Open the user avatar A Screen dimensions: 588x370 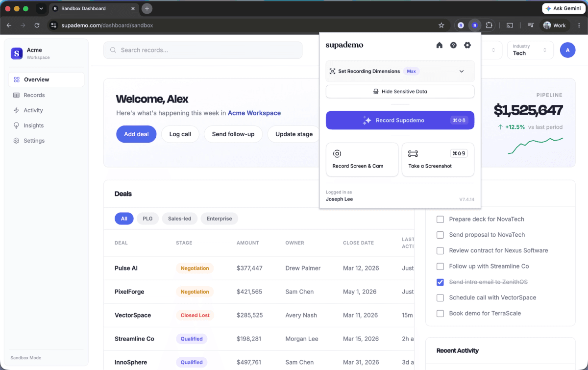(567, 50)
